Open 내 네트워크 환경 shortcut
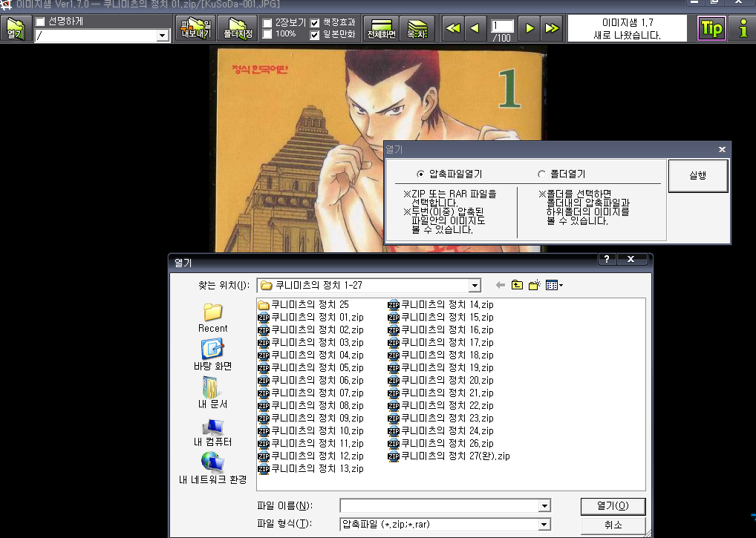756x538 pixels. [212, 468]
